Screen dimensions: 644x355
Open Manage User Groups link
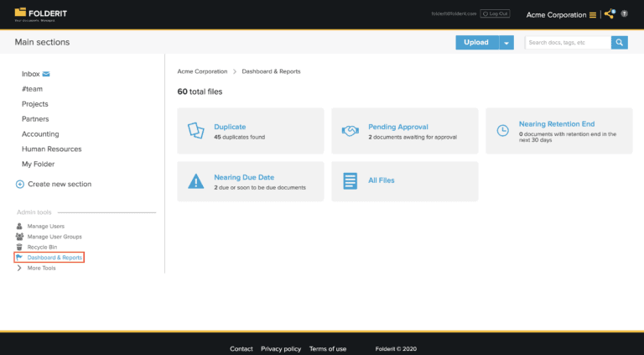pyautogui.click(x=55, y=237)
